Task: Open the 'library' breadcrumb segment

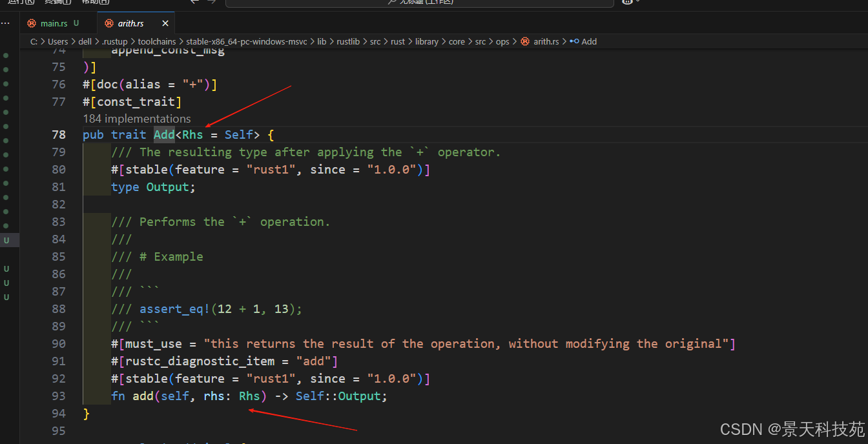Action: coord(427,41)
